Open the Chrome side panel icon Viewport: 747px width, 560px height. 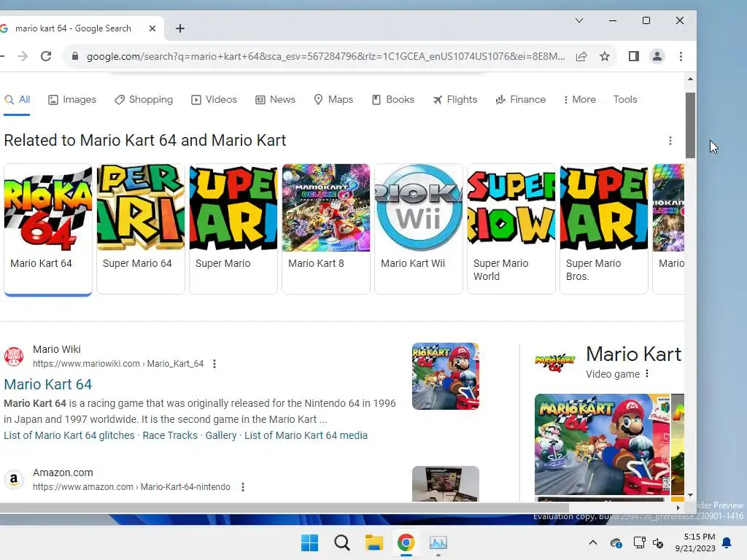pos(634,56)
